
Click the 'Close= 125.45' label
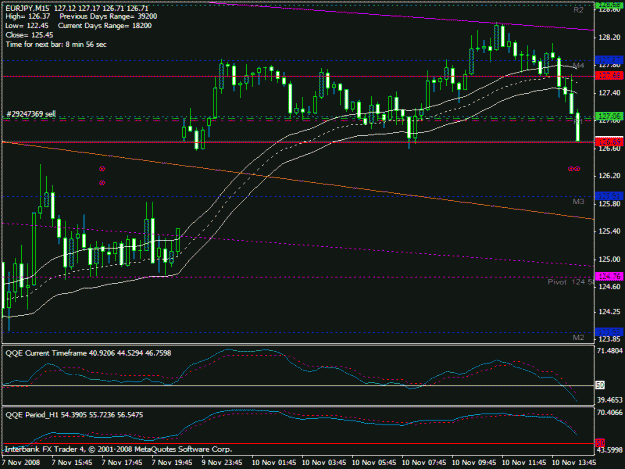(29, 35)
